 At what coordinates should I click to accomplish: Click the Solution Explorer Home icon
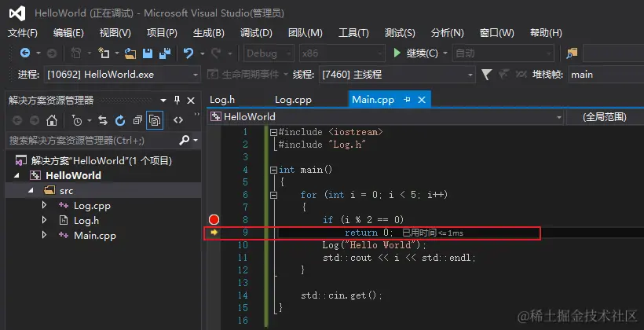tap(52, 120)
